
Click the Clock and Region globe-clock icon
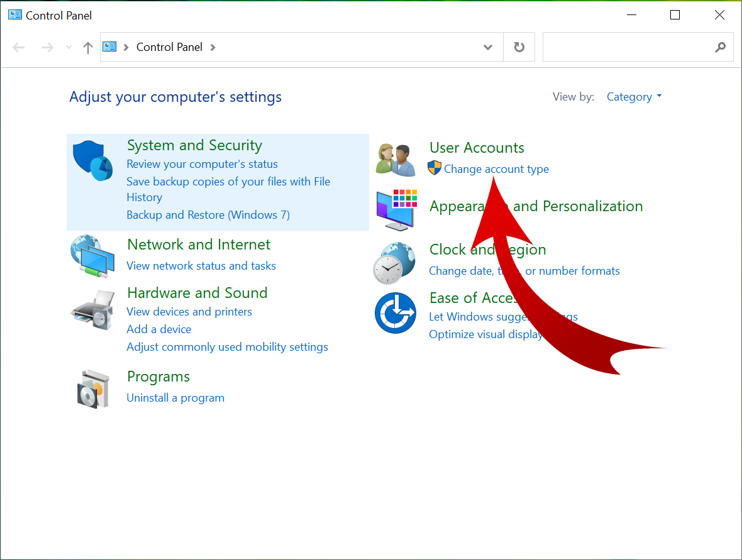[395, 263]
